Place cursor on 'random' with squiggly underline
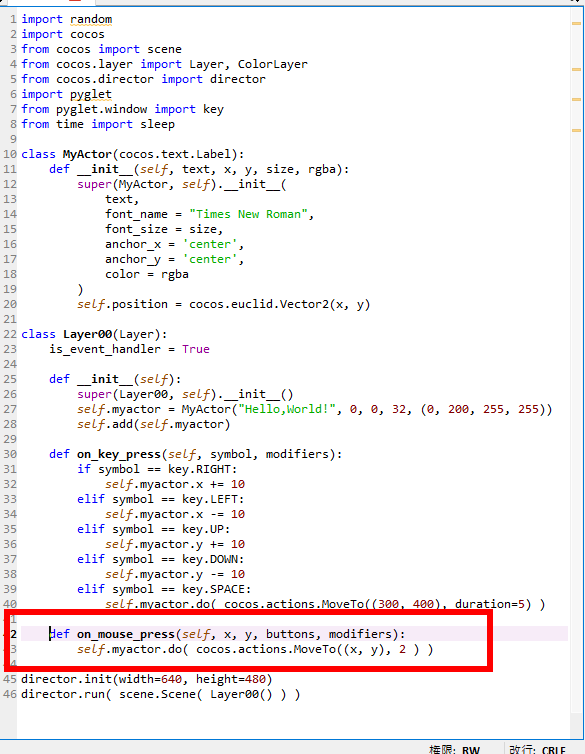This screenshot has height=754, width=585. [x=91, y=19]
